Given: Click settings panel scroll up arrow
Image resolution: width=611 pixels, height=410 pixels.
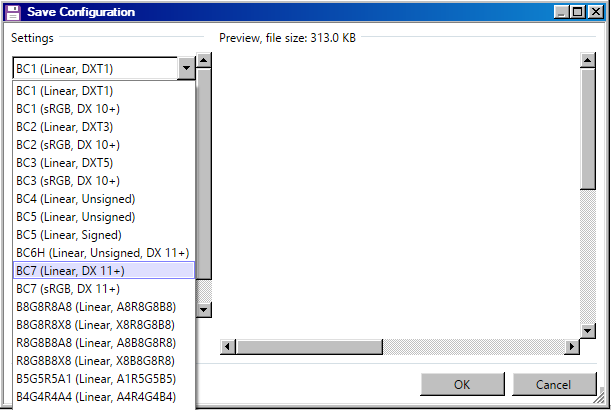Looking at the screenshot, I should 204,60.
